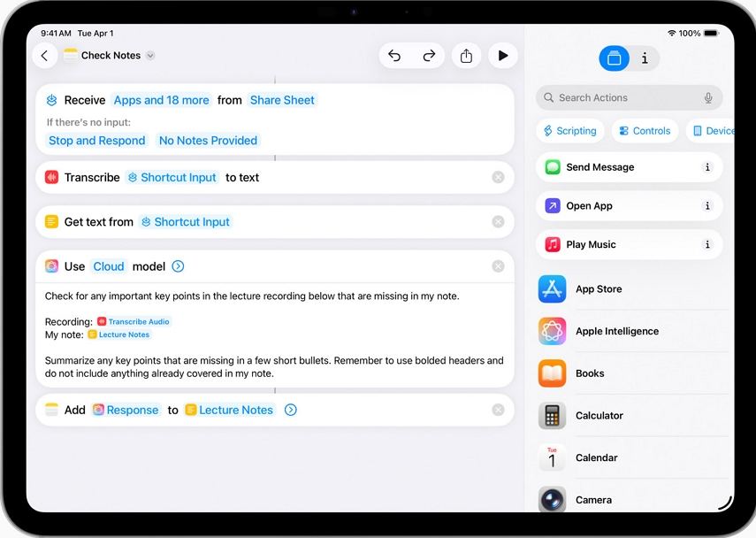Viewport: 756px width, 538px height.
Task: Tap the Receive action input icon
Action: pos(51,100)
